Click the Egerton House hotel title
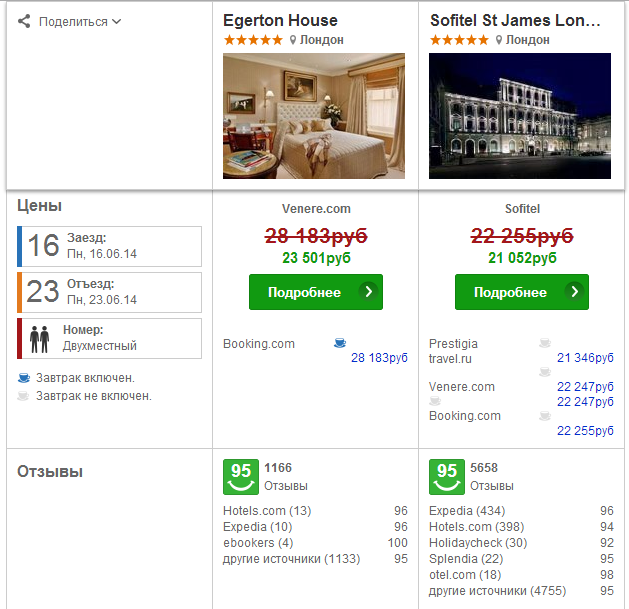This screenshot has height=609, width=629. click(280, 20)
